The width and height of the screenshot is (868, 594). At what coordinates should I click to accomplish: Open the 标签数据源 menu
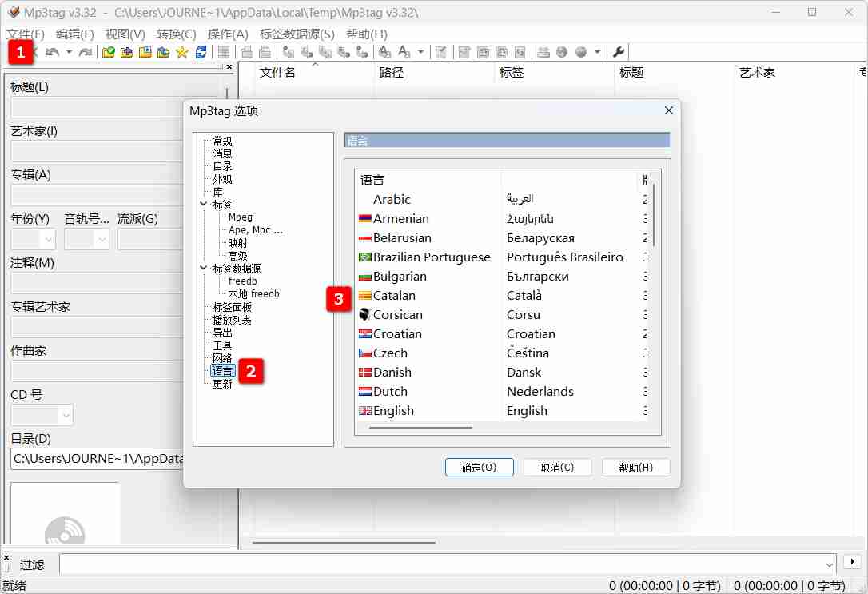coord(297,34)
